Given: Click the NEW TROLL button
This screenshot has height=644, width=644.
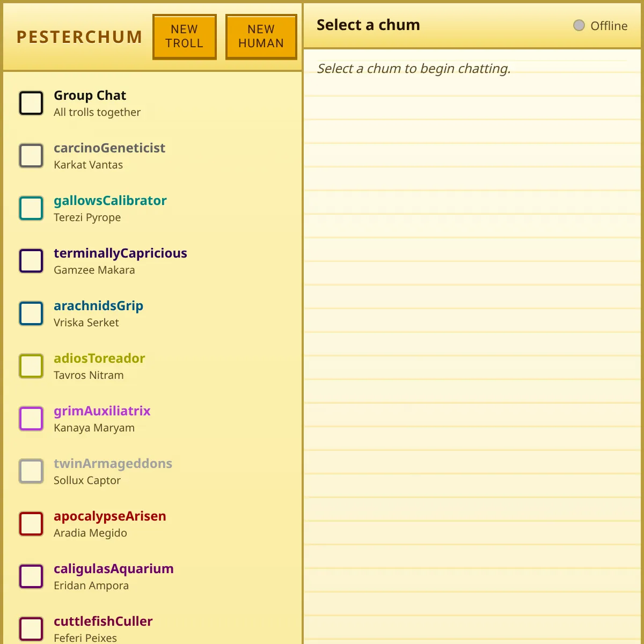Looking at the screenshot, I should pyautogui.click(x=184, y=36).
